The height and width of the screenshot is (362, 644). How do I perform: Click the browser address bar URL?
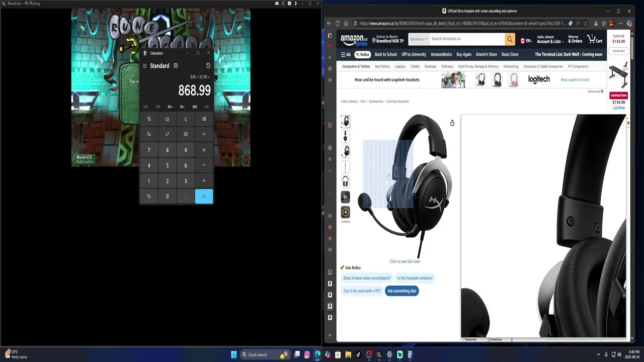461,23
